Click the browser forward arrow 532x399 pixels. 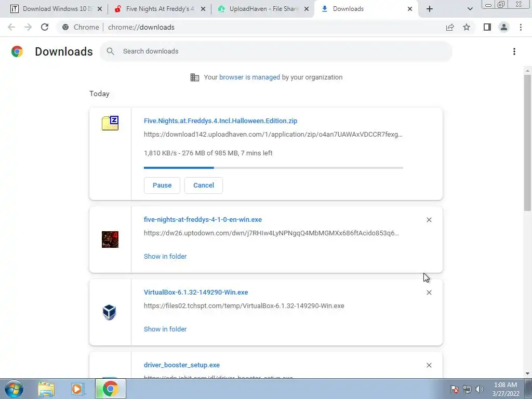[x=28, y=27]
